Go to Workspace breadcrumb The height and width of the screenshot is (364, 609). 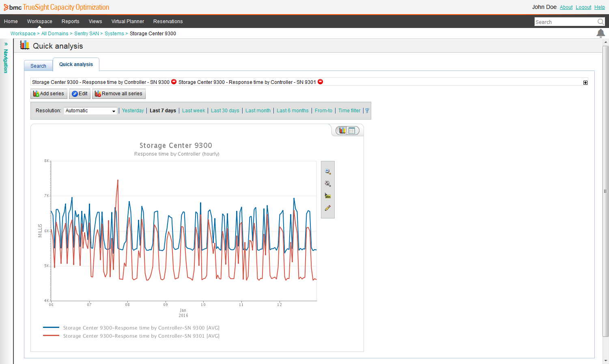pos(23,34)
